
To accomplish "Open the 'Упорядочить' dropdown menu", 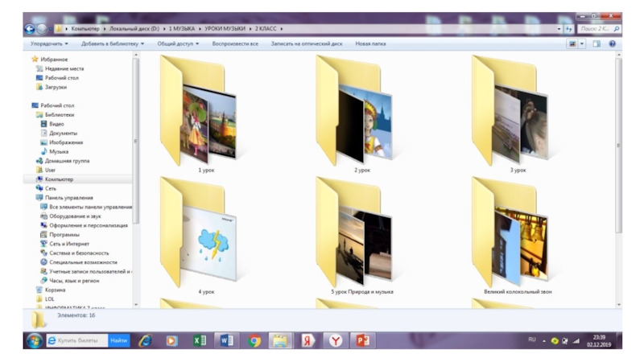I will (49, 43).
